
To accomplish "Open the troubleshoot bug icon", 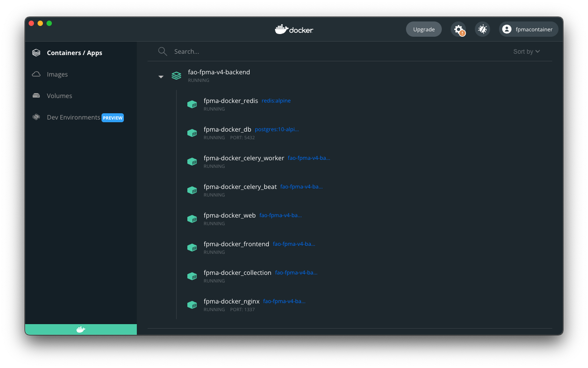I will [x=482, y=29].
